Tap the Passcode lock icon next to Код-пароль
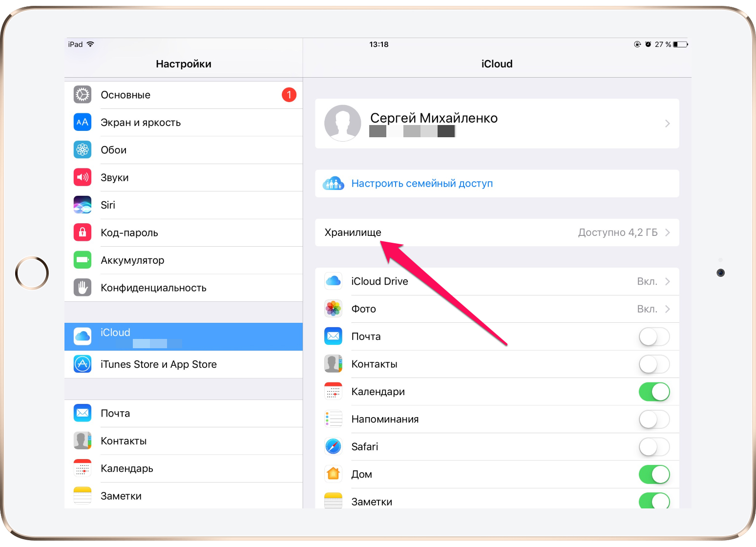 [x=83, y=232]
